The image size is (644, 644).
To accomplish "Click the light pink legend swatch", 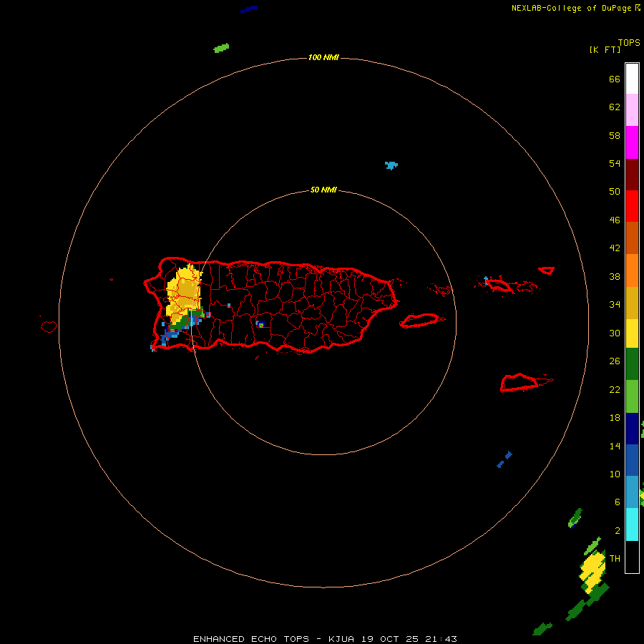I will 632,109.
